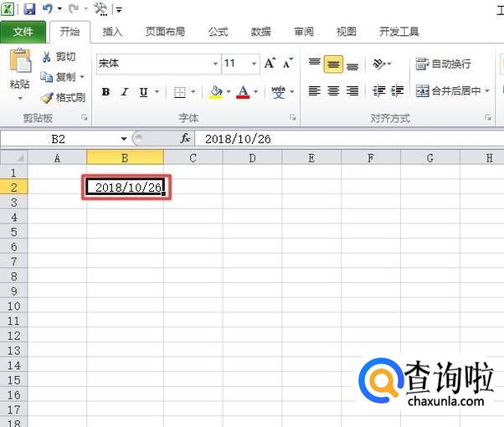Apply the red font color swatch
This screenshot has width=504, height=427.
(243, 92)
